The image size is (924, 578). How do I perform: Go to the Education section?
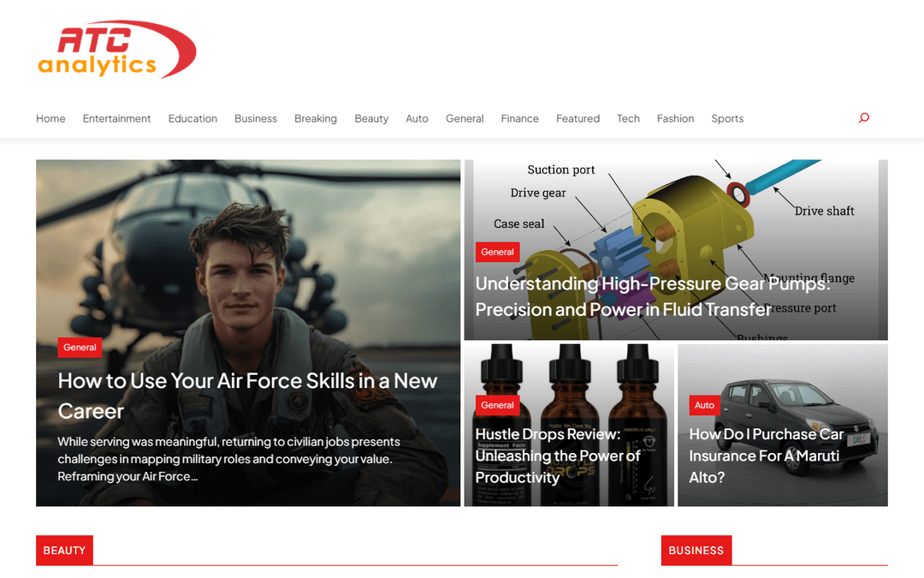[192, 118]
